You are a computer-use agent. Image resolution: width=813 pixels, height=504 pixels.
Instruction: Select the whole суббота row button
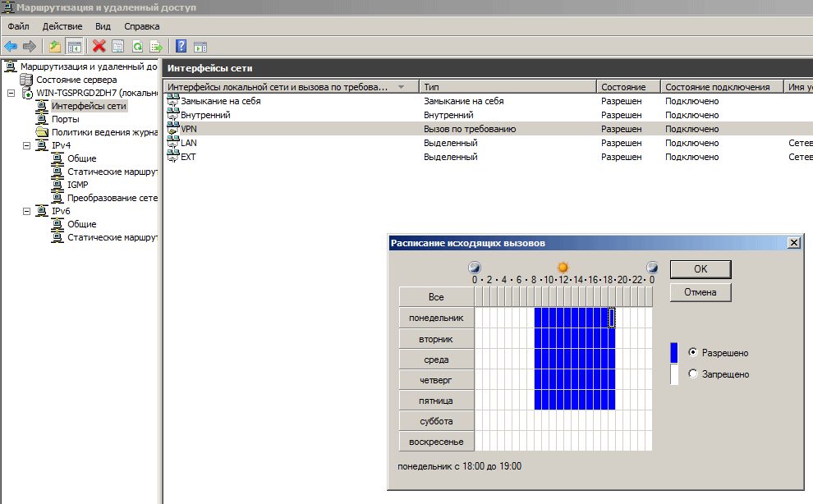(x=436, y=421)
